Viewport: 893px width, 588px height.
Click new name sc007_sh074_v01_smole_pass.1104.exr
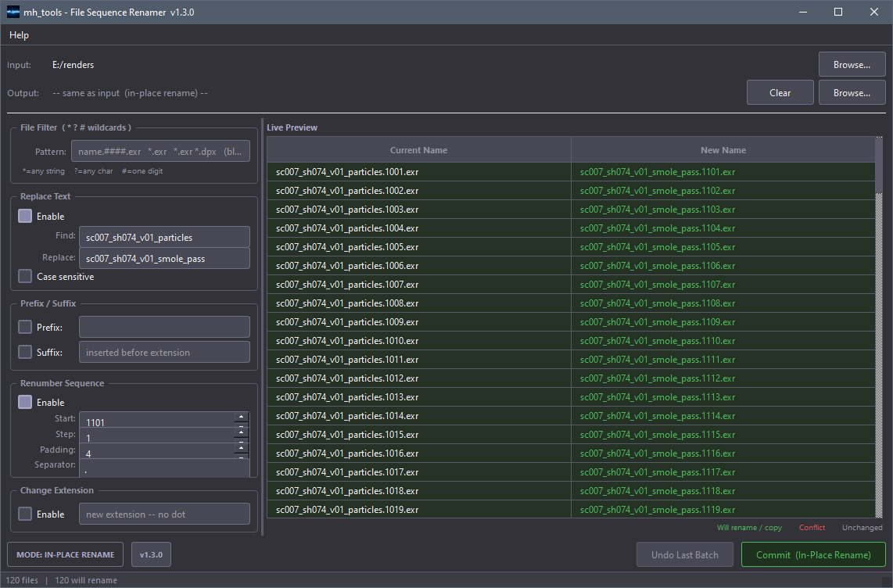723,228
